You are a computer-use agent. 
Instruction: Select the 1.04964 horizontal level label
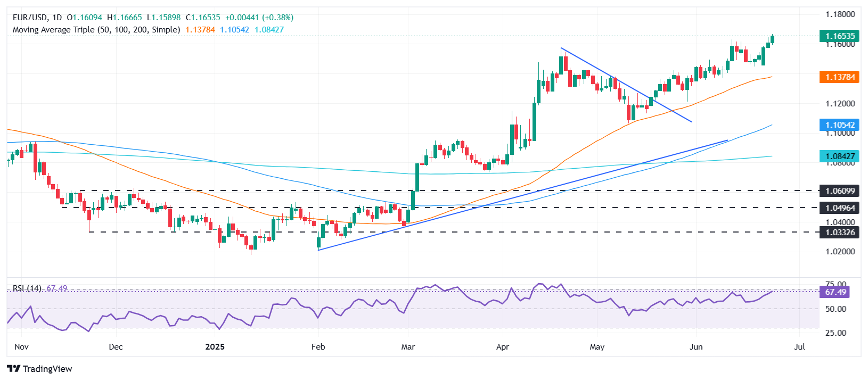point(840,208)
